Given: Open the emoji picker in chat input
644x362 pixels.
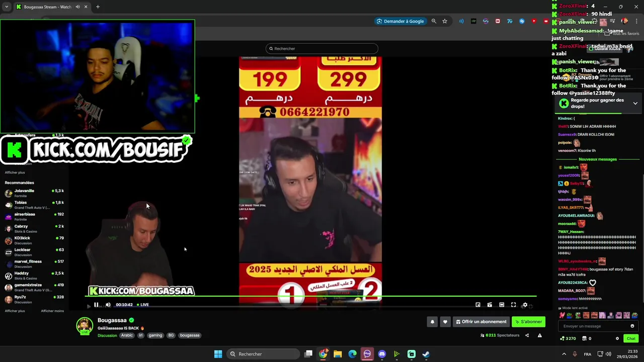Looking at the screenshot, I should pos(632,326).
